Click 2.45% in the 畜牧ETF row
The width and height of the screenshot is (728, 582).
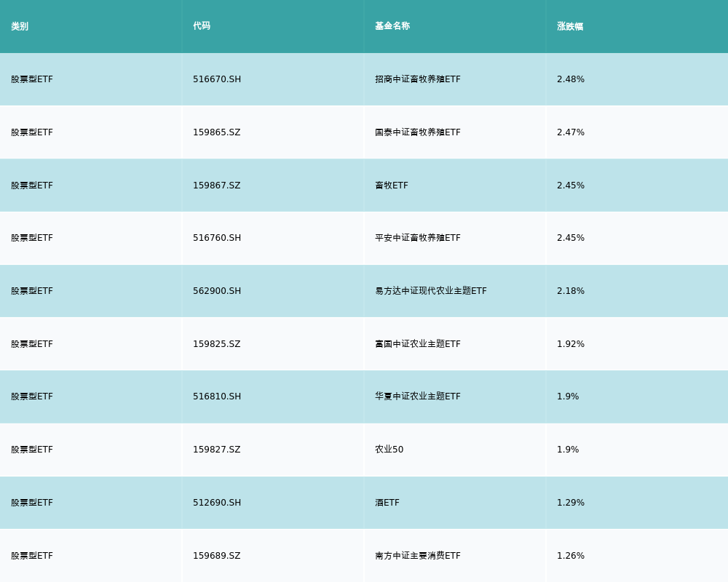[571, 186]
